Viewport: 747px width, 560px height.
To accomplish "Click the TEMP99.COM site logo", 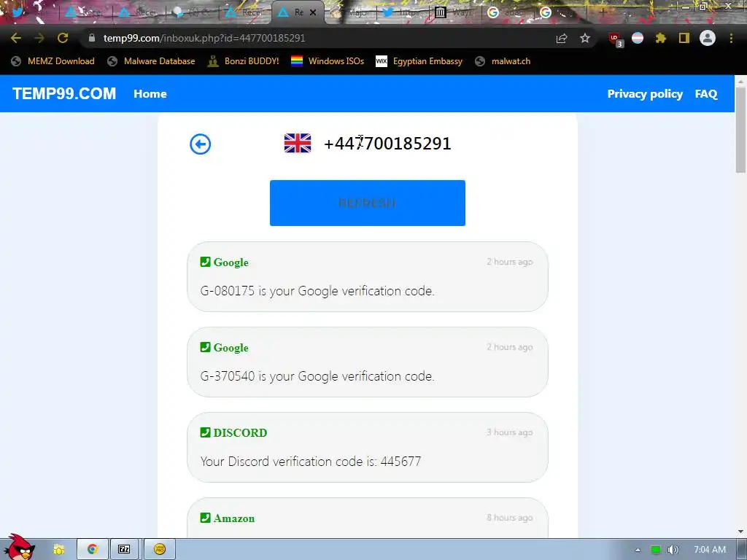I will (x=64, y=93).
